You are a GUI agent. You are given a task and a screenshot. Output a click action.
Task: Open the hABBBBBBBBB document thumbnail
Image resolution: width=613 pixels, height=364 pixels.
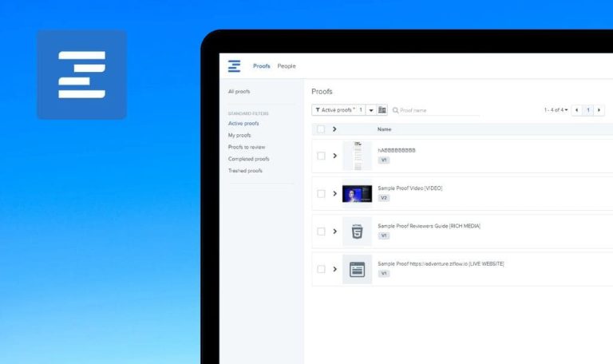pyautogui.click(x=358, y=156)
